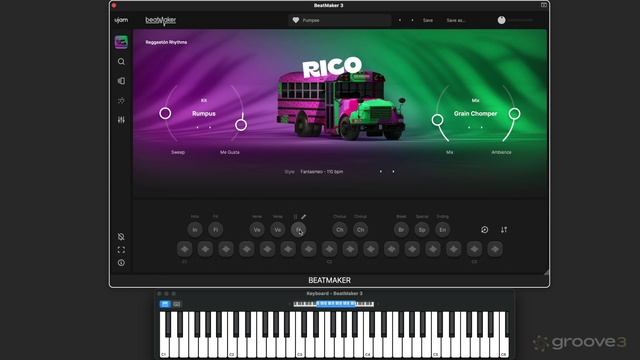This screenshot has width=640, height=360.
Task: Open the info circle icon at the sidebar bottom
Action: (121, 263)
